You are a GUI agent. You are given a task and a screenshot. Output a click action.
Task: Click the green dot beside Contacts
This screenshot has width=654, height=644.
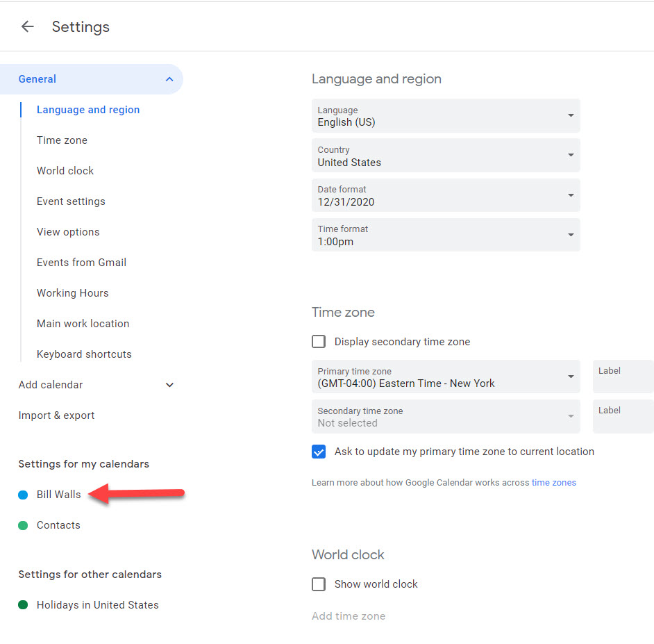[x=23, y=525]
